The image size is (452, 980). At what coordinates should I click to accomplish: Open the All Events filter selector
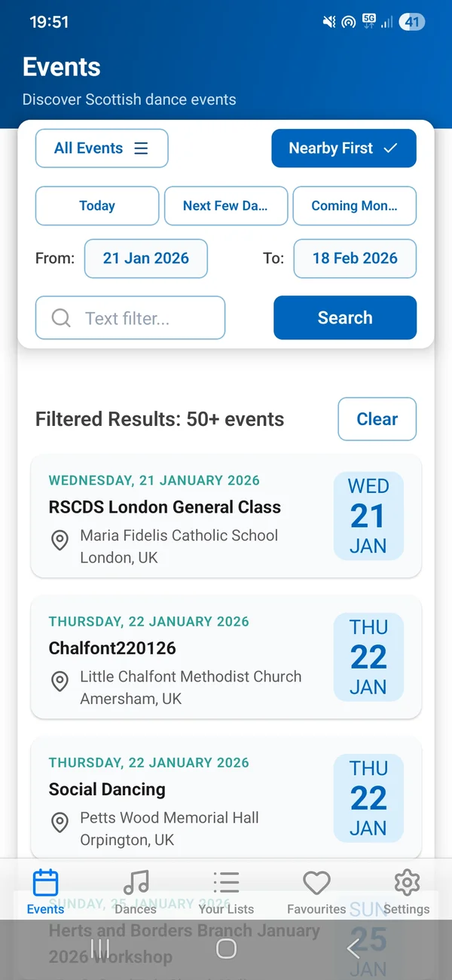pos(102,148)
